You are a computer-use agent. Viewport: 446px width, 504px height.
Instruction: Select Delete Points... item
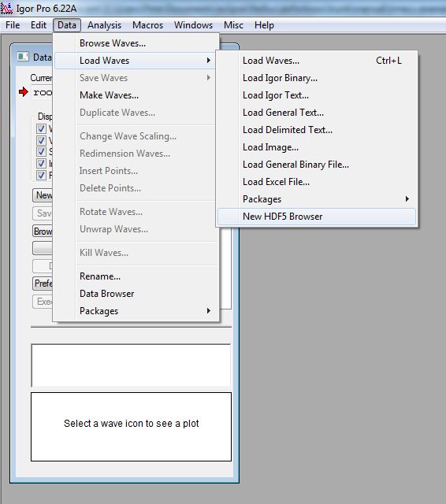[x=136, y=188]
